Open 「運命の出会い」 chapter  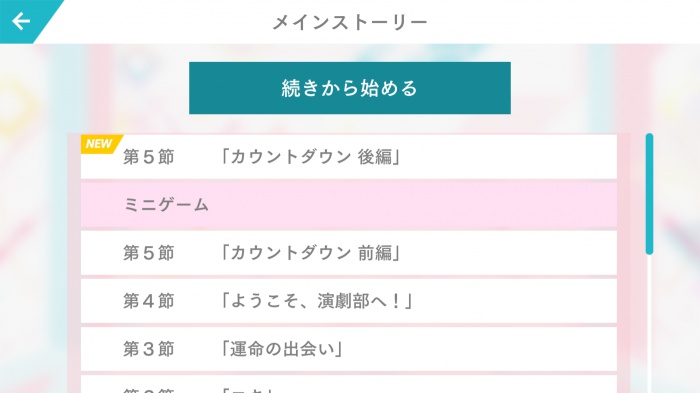(x=349, y=349)
